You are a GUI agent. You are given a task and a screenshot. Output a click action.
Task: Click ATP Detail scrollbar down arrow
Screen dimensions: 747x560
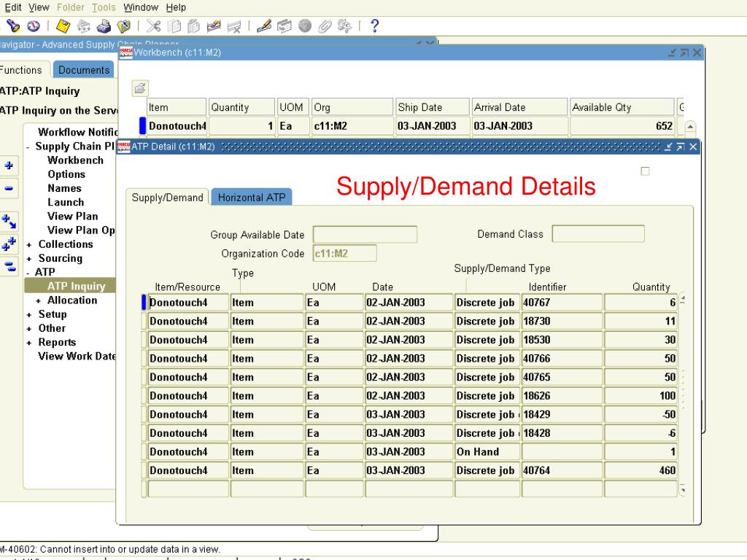tap(682, 490)
